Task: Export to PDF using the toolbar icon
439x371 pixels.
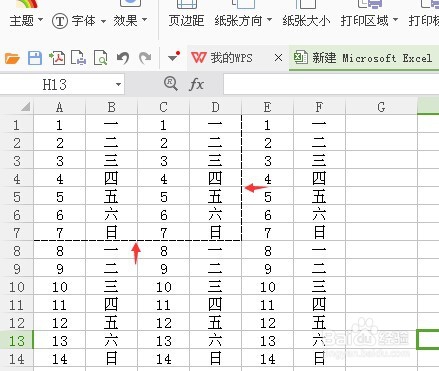Action: [x=57, y=58]
